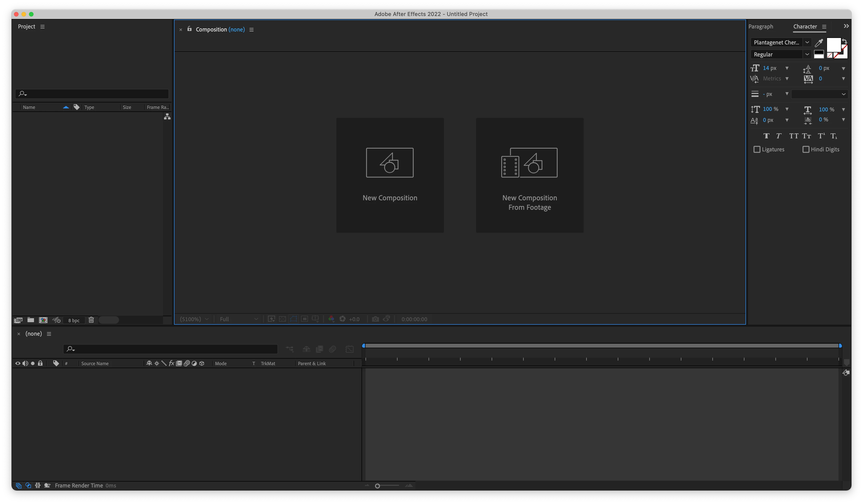This screenshot has width=863, height=504.
Task: Click New Composition From Footage
Action: coord(529,175)
